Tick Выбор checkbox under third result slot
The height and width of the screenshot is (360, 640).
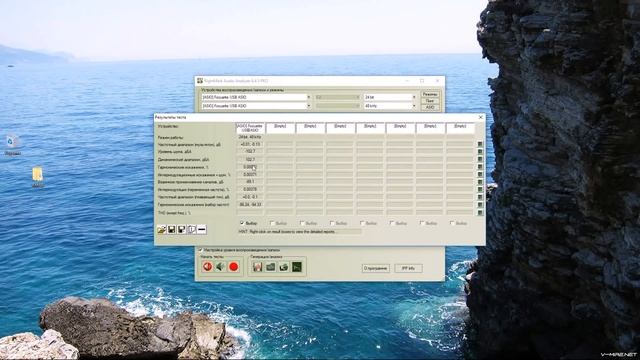point(302,223)
